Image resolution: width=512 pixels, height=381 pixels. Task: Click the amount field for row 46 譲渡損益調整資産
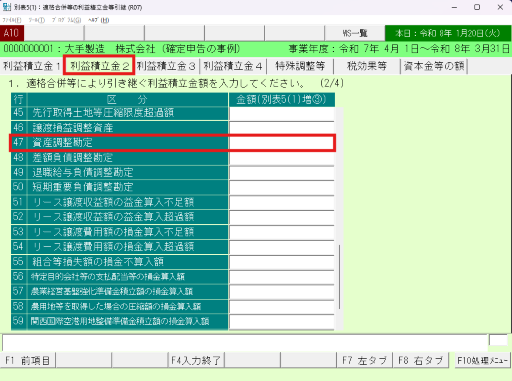pyautogui.click(x=282, y=128)
